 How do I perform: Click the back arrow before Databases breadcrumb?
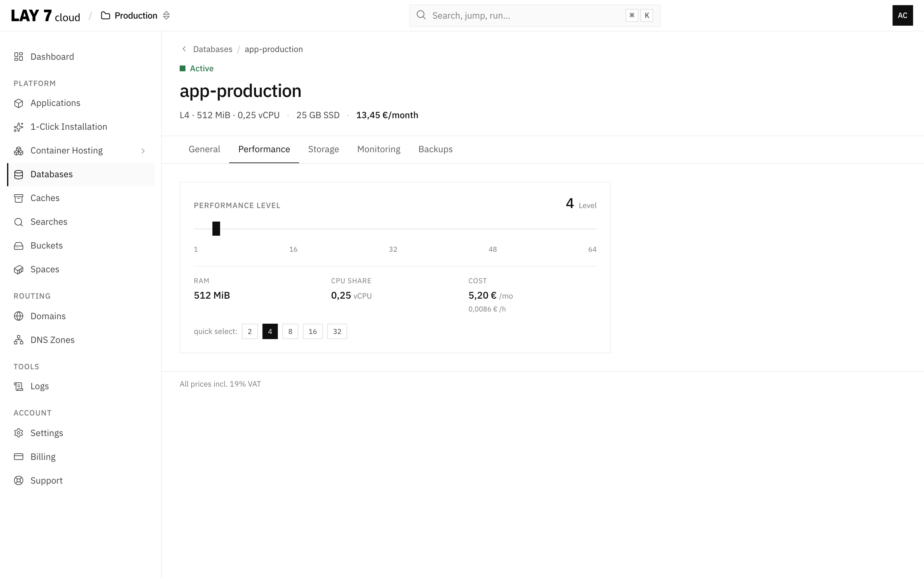184,49
